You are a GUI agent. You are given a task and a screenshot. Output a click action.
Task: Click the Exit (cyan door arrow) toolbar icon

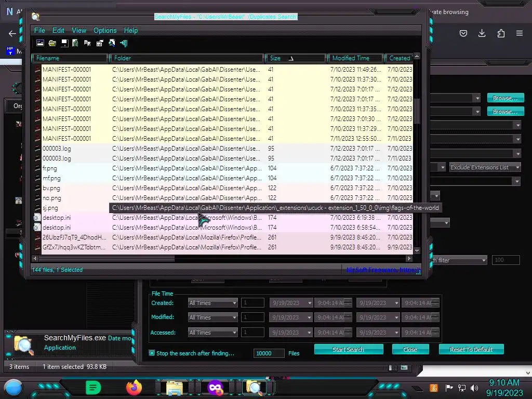124,43
